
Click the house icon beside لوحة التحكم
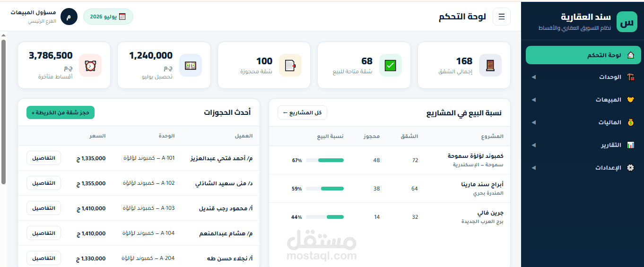630,55
